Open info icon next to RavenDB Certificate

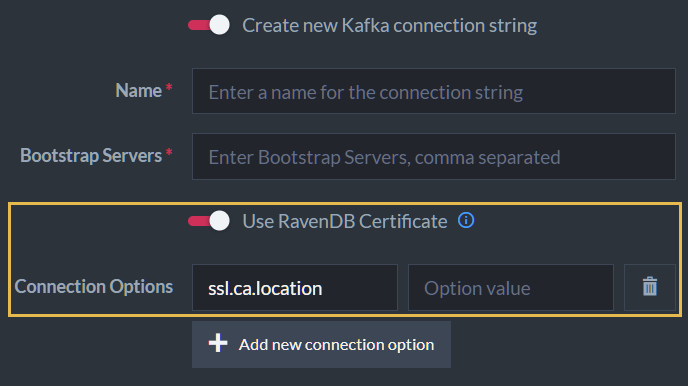466,220
